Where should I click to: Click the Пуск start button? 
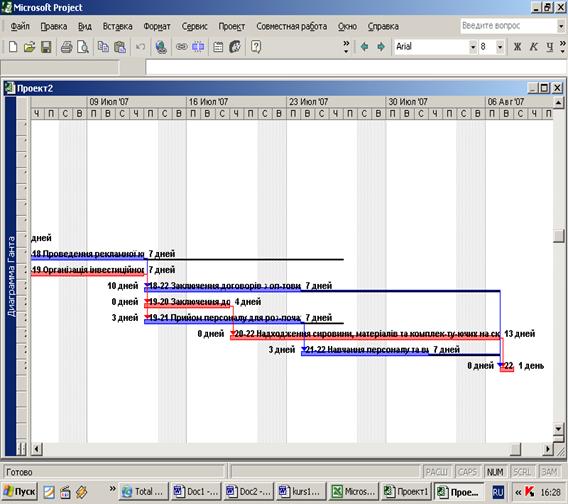click(20, 492)
